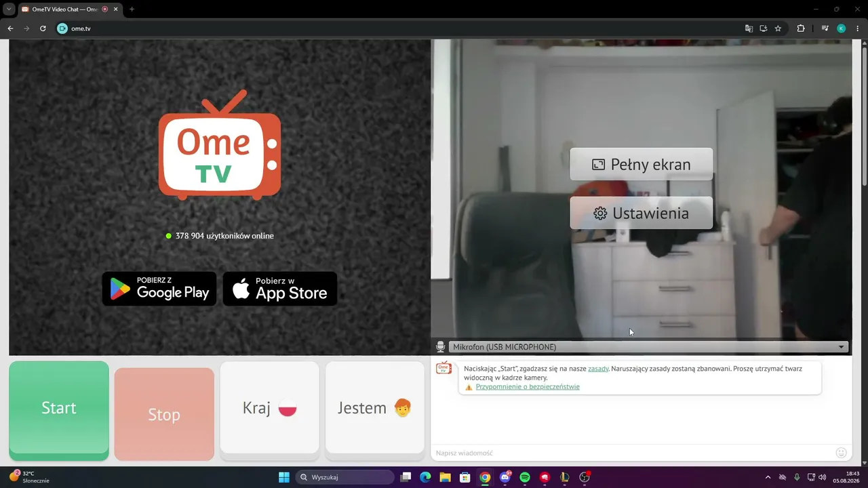Click the Napisz wiadomość message field
This screenshot has height=488, width=868.
[x=632, y=453]
